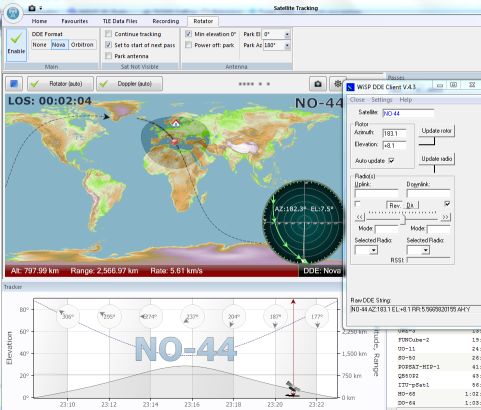This screenshot has height=410, width=481.
Task: Take a map snapshot with the camera button
Action: pyautogui.click(x=318, y=84)
